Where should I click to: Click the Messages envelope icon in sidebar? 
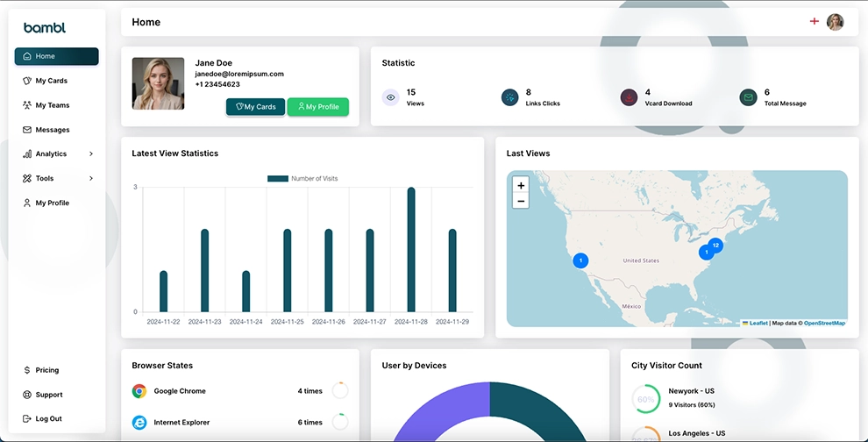click(x=26, y=130)
